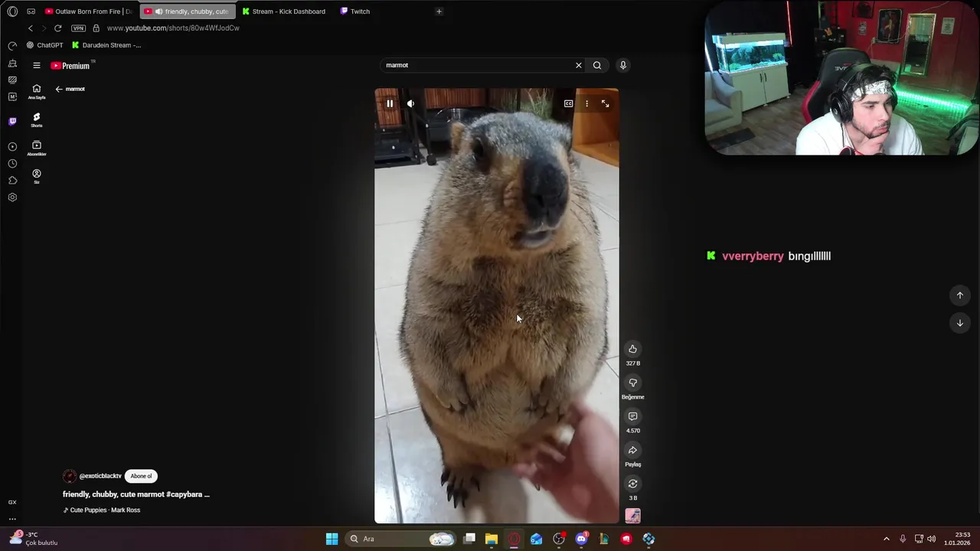This screenshot has width=980, height=551.
Task: Open the Opera GX main menu
Action: [x=12, y=11]
